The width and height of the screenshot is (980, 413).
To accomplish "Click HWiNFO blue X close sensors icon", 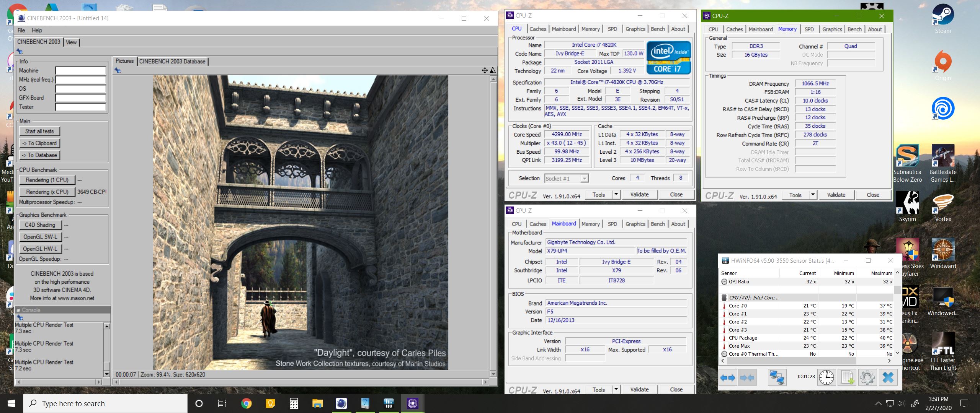I will click(x=888, y=378).
